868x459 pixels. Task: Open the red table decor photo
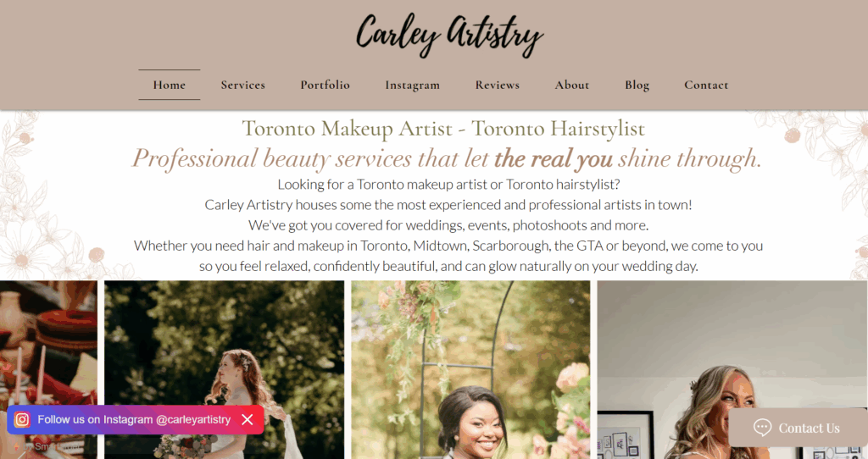pos(48,343)
